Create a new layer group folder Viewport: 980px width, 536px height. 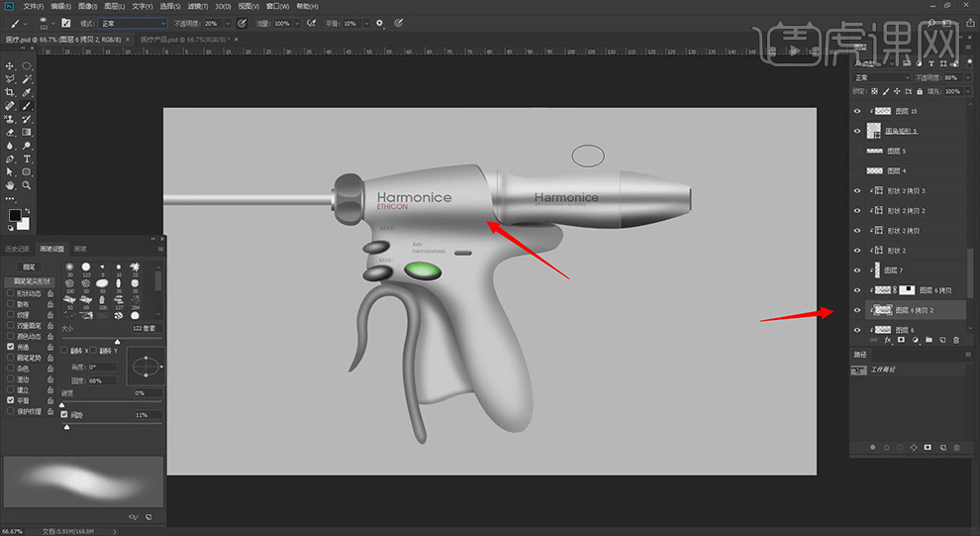pos(929,340)
